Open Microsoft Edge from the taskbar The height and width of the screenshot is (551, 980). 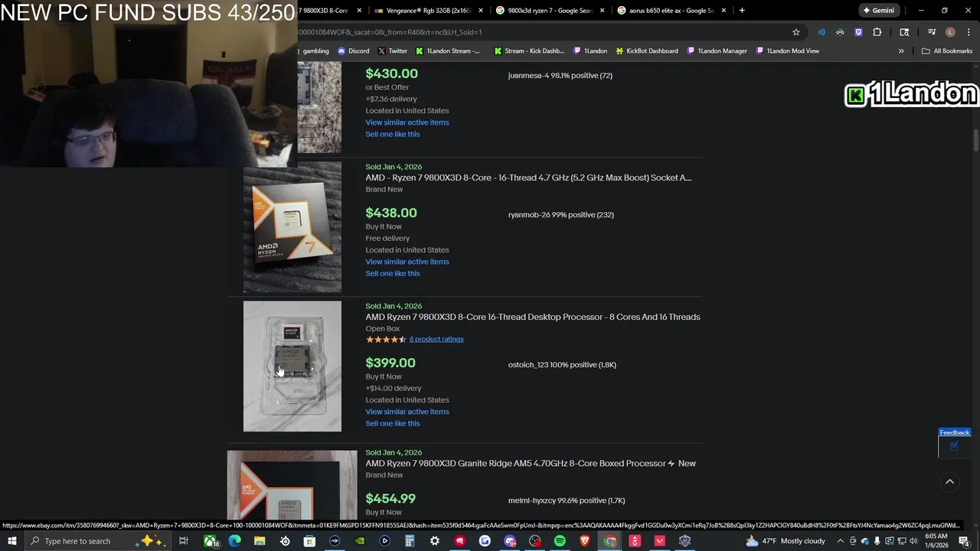[235, 541]
